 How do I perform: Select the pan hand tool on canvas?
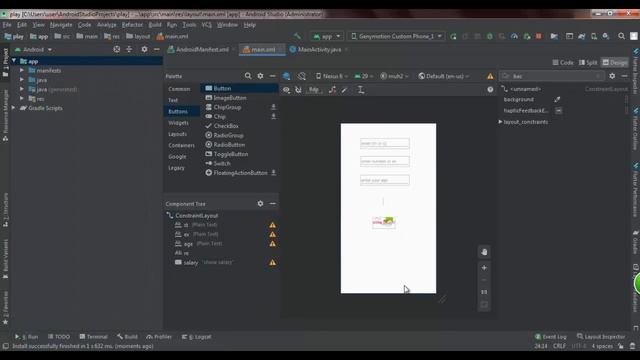click(484, 252)
